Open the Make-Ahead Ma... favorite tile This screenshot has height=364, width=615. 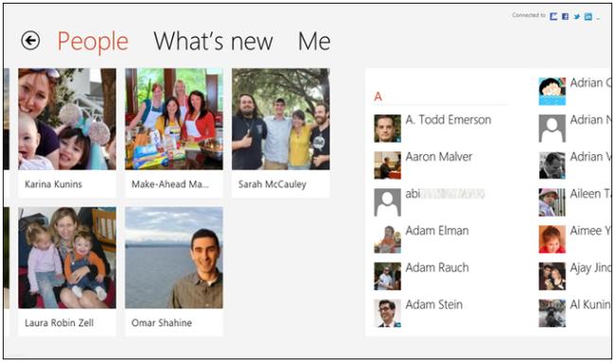pyautogui.click(x=174, y=132)
